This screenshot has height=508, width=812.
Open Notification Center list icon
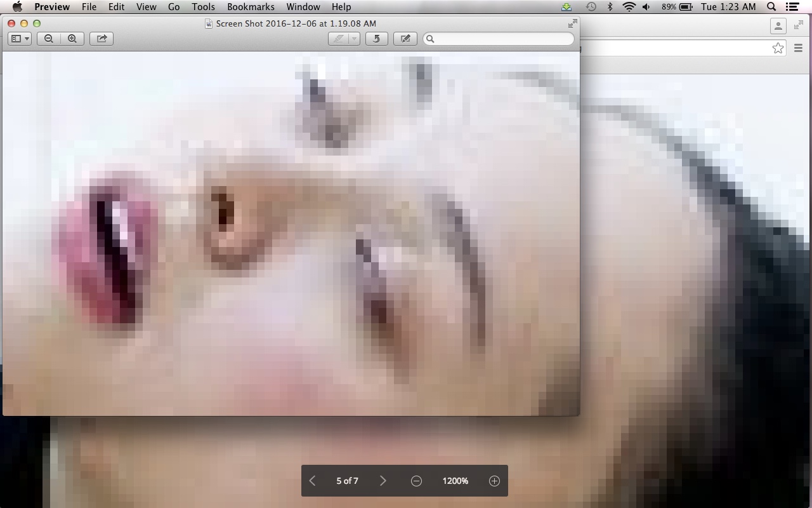(792, 7)
